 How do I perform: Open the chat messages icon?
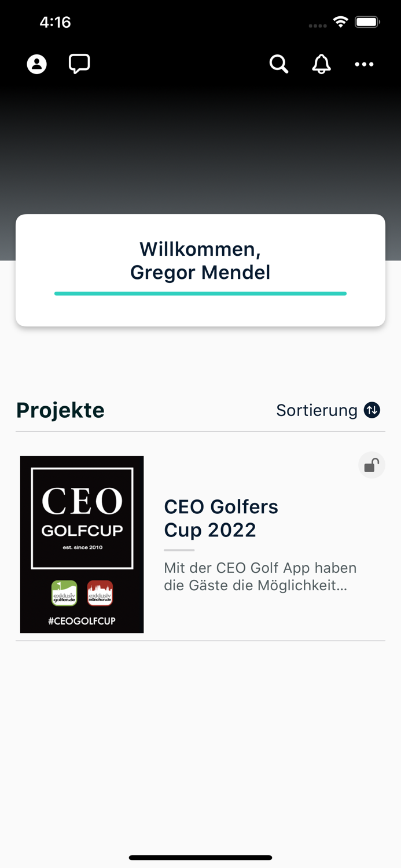click(79, 64)
